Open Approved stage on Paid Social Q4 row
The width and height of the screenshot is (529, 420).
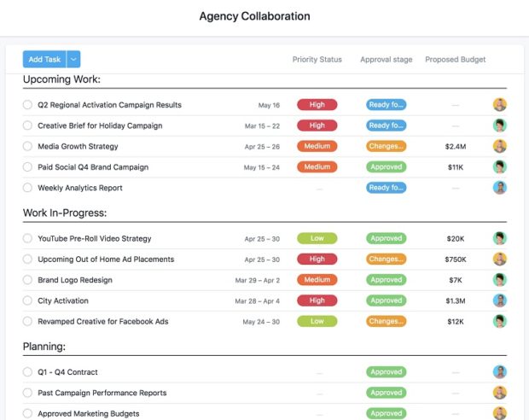click(x=386, y=166)
